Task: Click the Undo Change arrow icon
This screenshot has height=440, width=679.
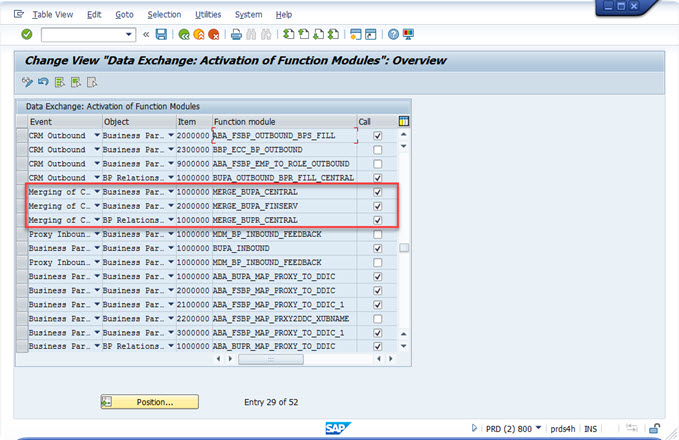Action: tap(43, 82)
